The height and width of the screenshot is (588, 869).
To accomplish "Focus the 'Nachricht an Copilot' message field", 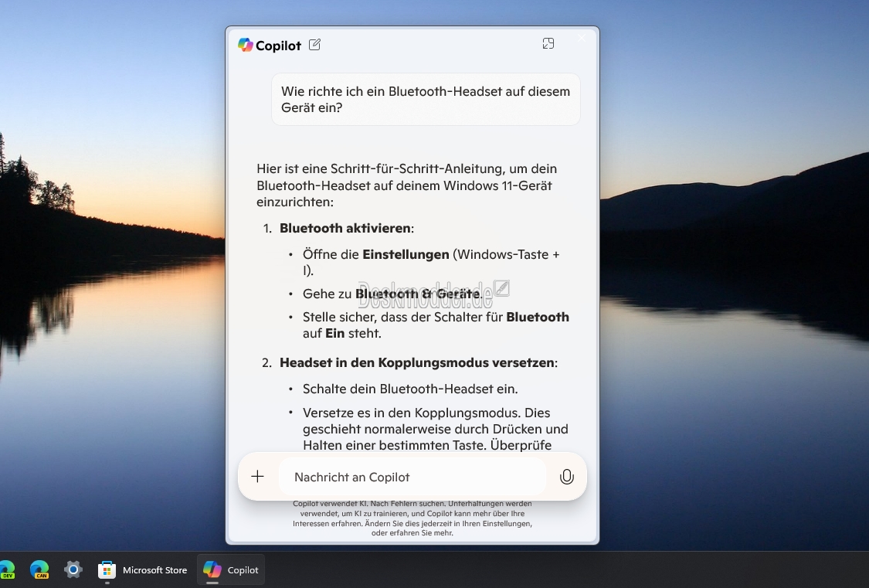I will tap(412, 478).
